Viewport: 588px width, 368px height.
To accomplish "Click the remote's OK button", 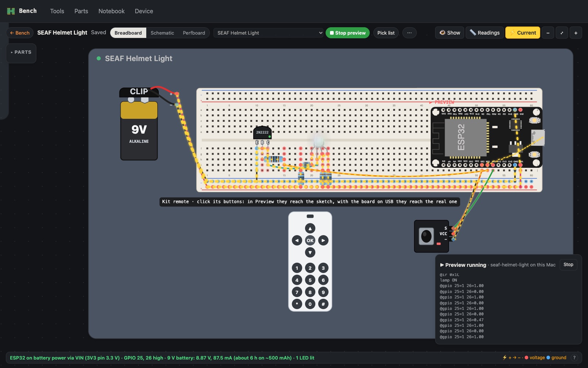I will [310, 240].
